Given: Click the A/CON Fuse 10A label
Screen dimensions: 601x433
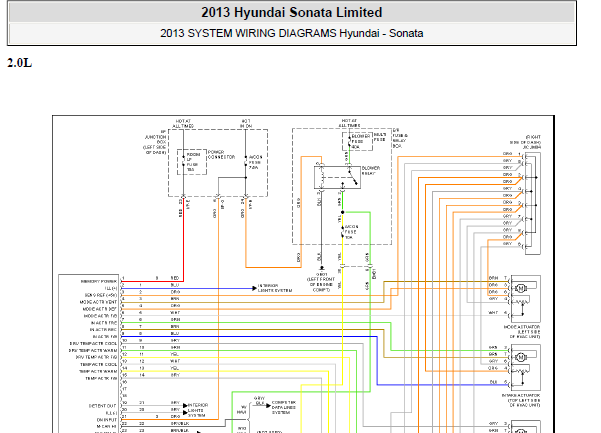Looking at the screenshot, I should pyautogui.click(x=350, y=232).
